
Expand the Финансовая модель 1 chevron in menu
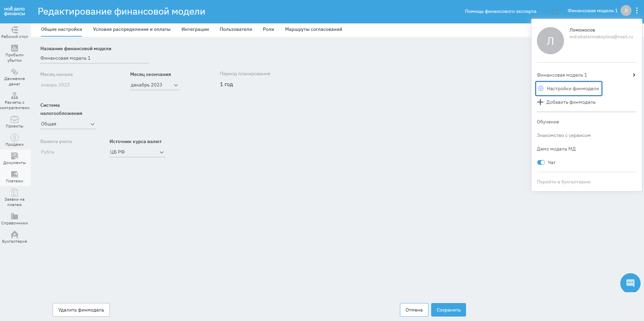coord(634,75)
